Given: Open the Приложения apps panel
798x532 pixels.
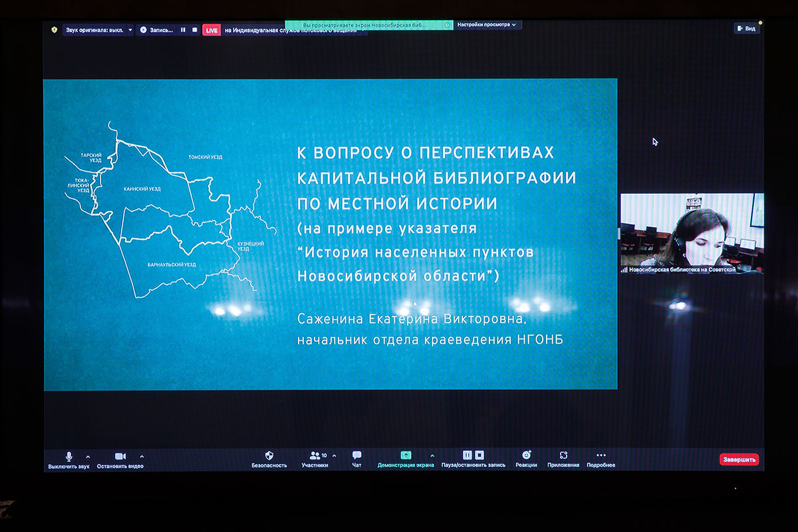Looking at the screenshot, I should tap(563, 456).
